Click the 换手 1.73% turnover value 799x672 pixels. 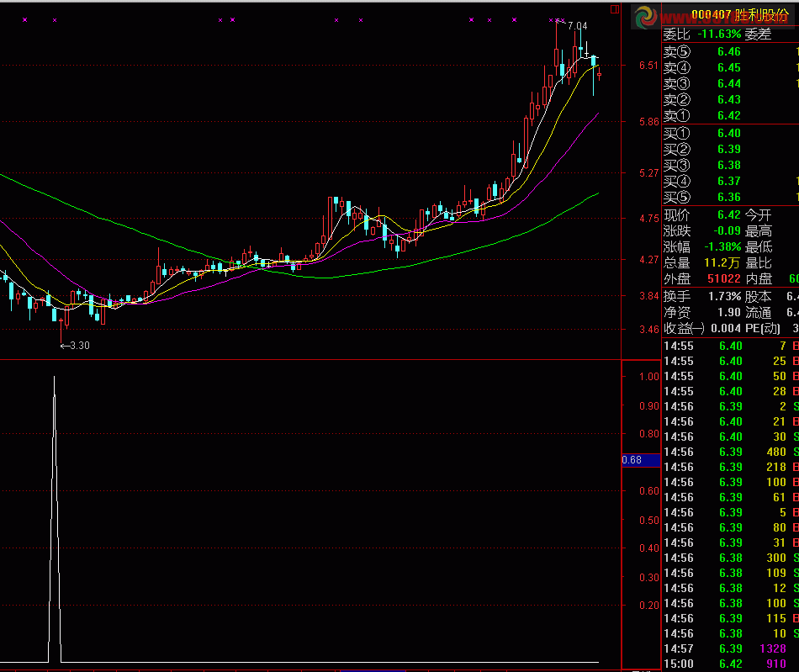(725, 296)
